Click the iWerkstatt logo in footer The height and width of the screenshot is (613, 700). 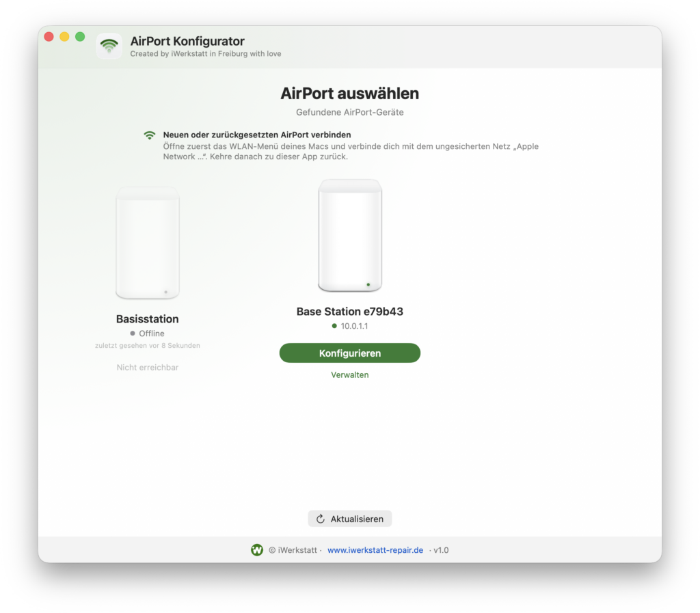tap(257, 550)
